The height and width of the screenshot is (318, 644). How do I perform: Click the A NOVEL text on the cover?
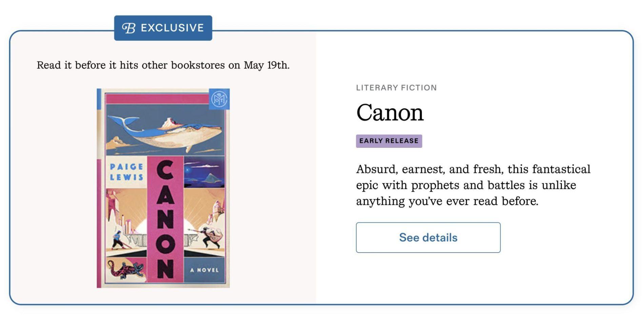(x=204, y=270)
